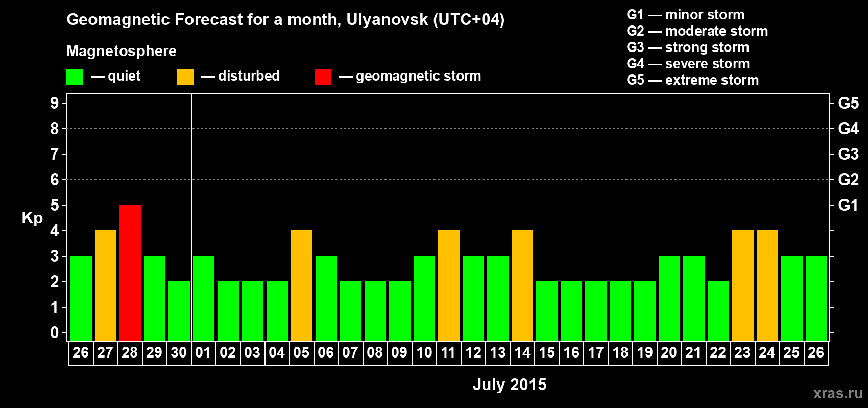This screenshot has height=408, width=868.
Task: Click the green bar for day 30
Action: point(179,311)
